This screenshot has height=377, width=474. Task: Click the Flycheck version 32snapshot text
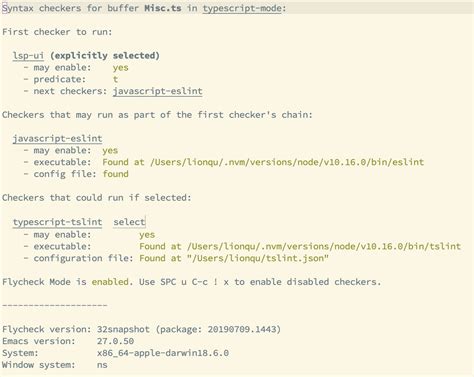click(123, 329)
